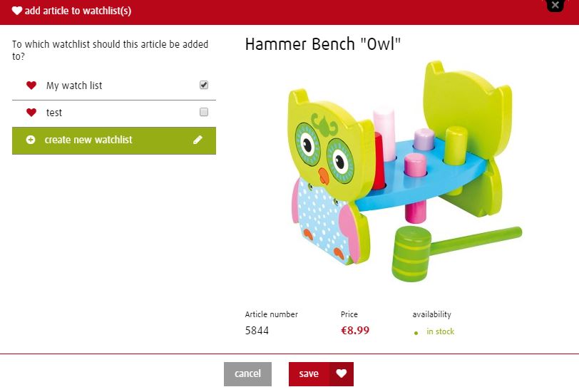The width and height of the screenshot is (579, 392).
Task: Check the test watchlist checkbox
Action: pos(204,112)
